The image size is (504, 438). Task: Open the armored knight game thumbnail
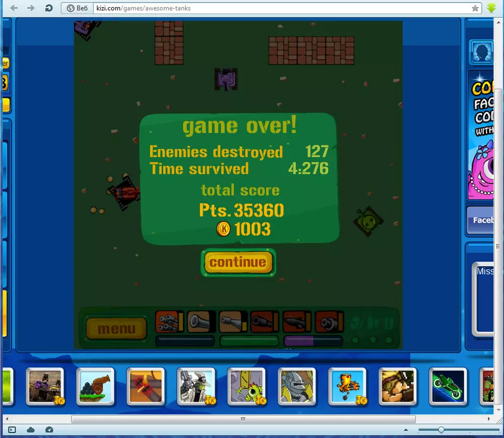pyautogui.click(x=297, y=387)
